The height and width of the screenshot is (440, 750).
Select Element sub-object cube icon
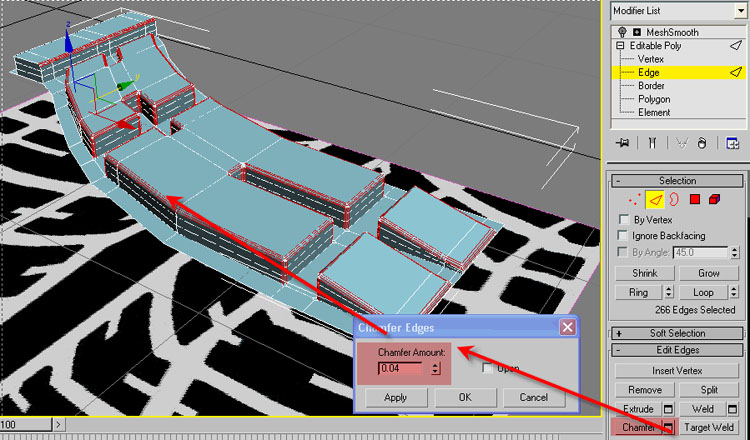coord(716,198)
